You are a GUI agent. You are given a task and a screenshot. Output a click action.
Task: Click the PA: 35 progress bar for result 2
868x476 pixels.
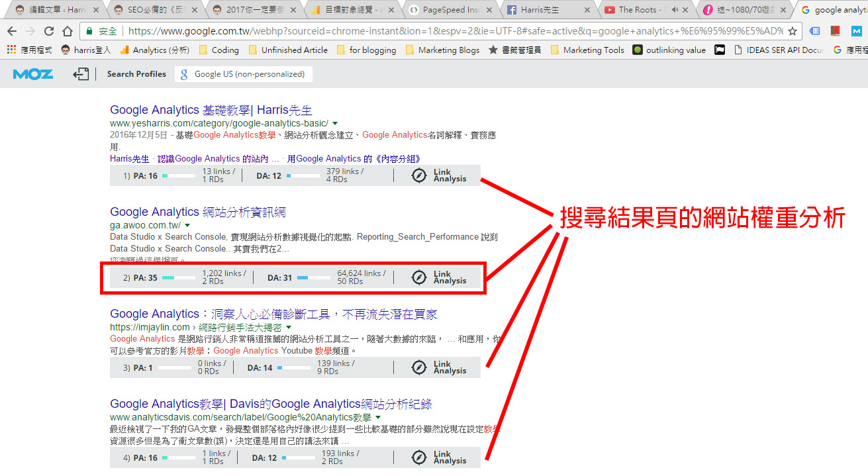pyautogui.click(x=179, y=278)
